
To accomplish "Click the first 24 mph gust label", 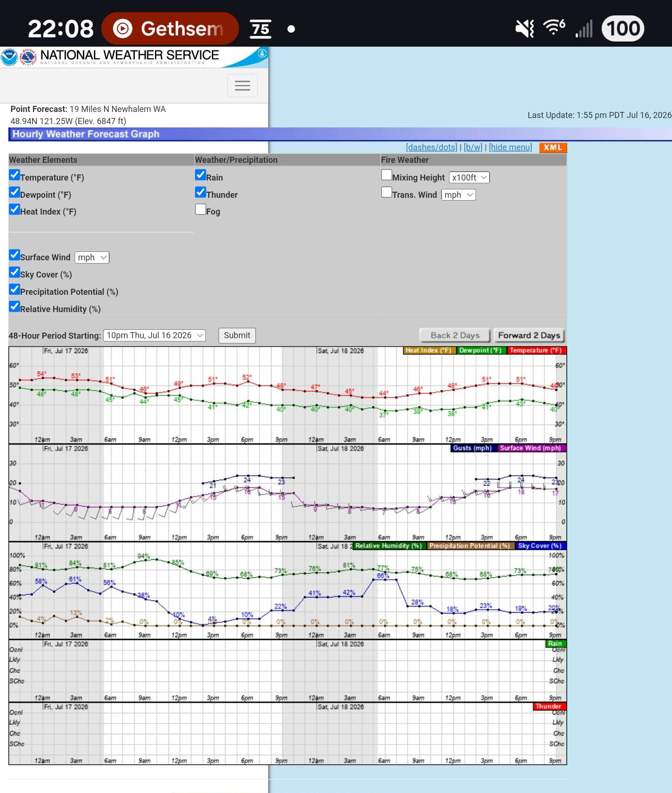I will click(x=247, y=480).
